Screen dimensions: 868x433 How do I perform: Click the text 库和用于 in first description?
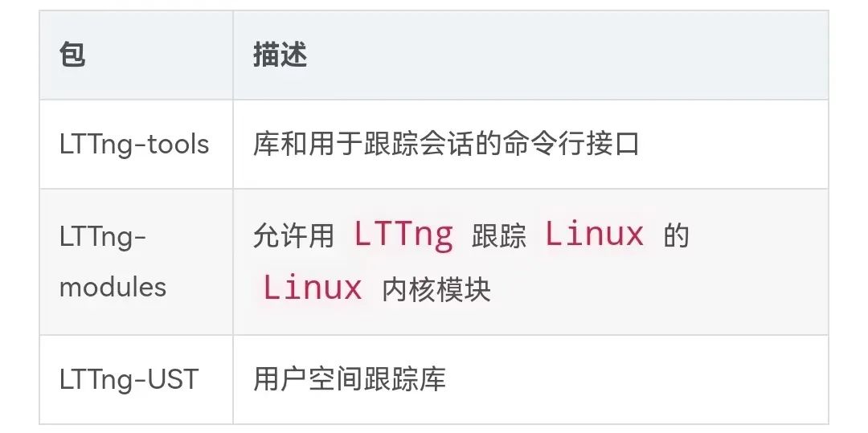pyautogui.click(x=307, y=145)
